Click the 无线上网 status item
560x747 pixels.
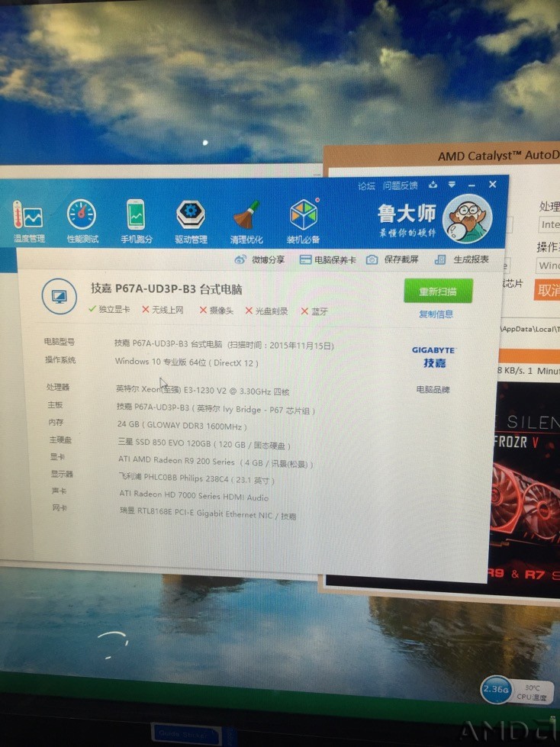163,310
